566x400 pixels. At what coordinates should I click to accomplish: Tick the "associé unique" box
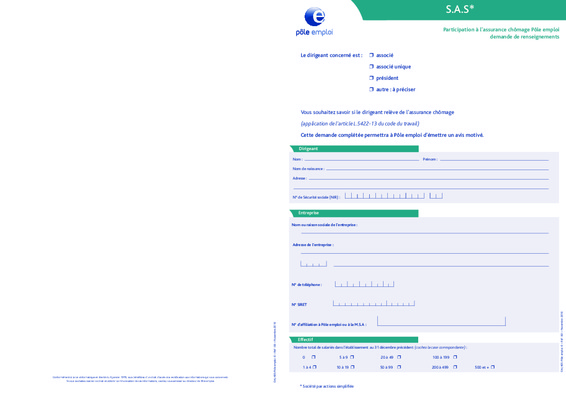(371, 66)
